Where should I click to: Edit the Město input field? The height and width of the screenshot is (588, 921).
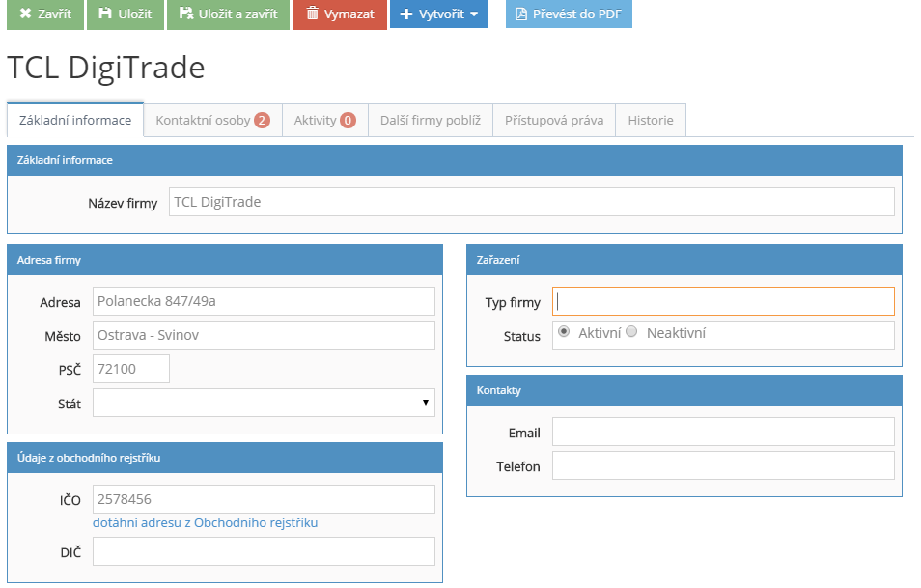264,335
